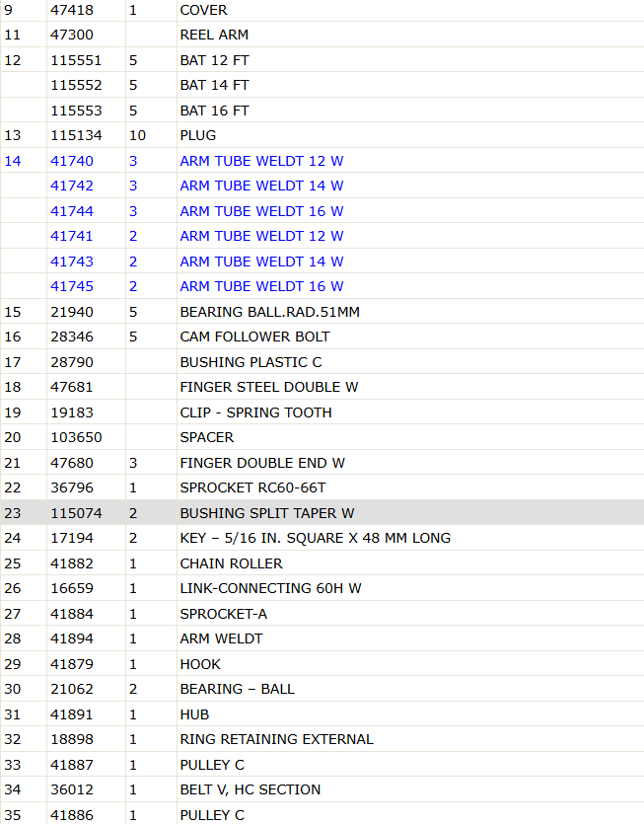
Task: Select the BELT V, HC SECTION row
Action: (322, 789)
